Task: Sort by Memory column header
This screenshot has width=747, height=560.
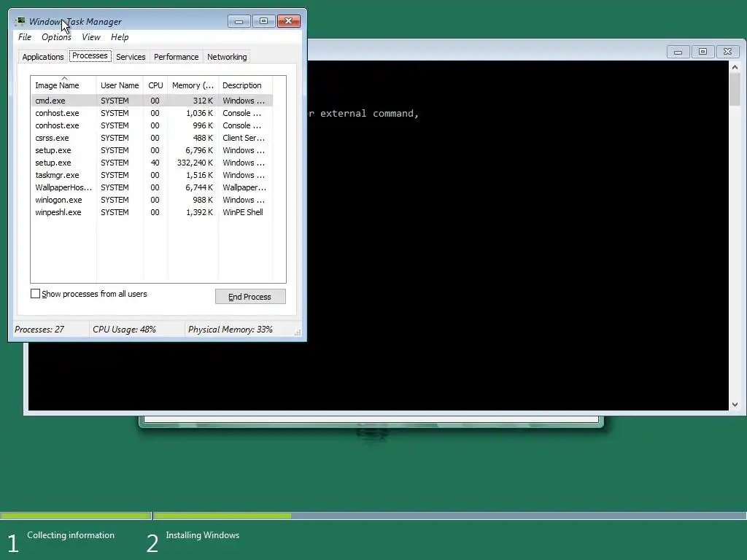Action: click(193, 85)
